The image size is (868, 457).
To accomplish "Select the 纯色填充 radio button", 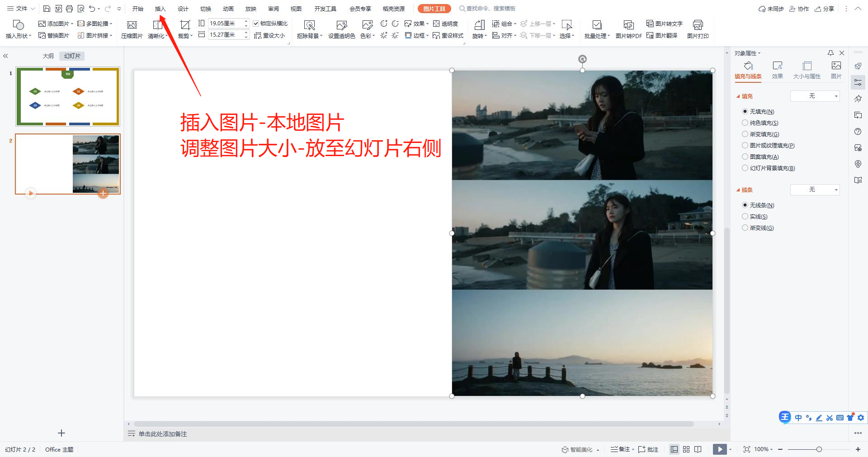I will [x=745, y=123].
